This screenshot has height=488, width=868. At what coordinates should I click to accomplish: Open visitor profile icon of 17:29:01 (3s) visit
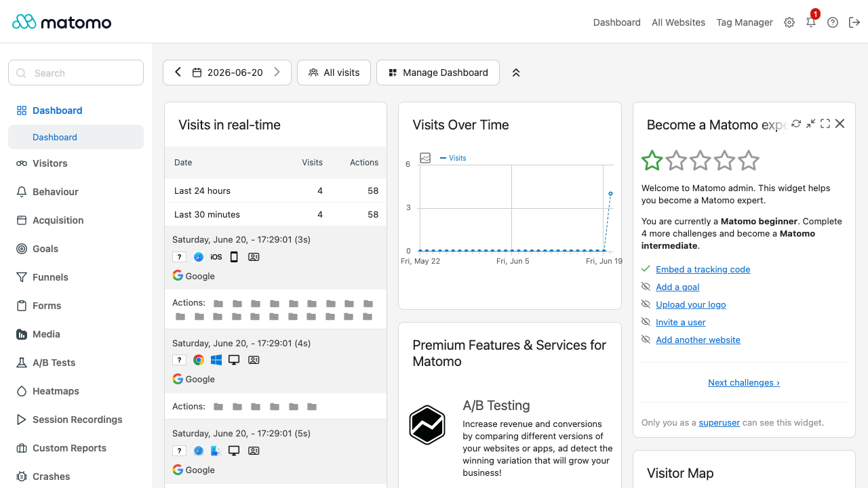254,257
